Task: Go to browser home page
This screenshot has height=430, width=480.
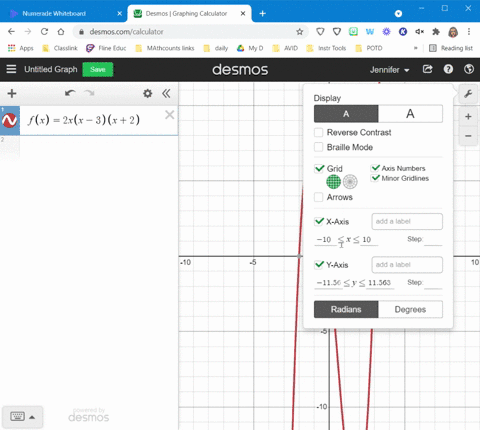Action: 61,32
